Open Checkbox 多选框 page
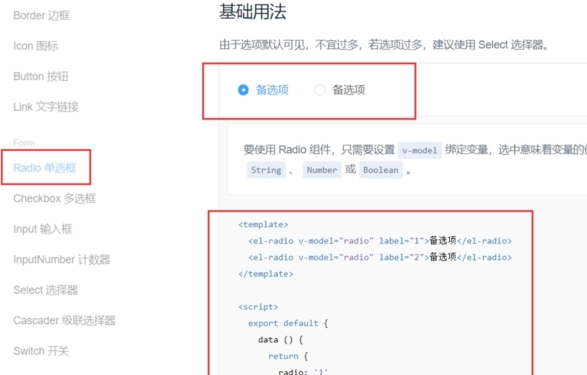This screenshot has width=587, height=375. (x=55, y=198)
